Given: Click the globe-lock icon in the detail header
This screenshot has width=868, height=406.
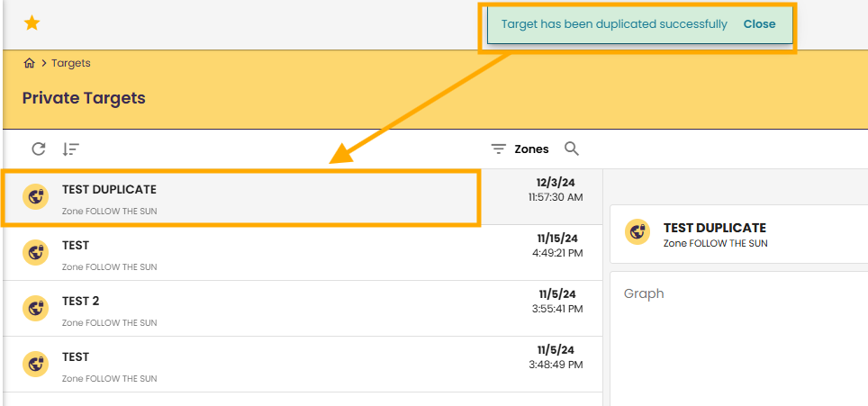Looking at the screenshot, I should pyautogui.click(x=637, y=231).
